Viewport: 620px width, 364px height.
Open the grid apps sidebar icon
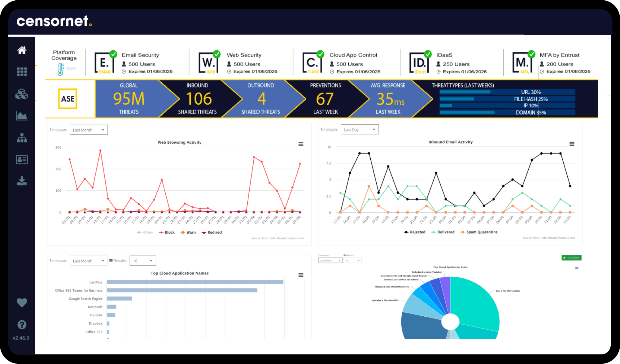coord(22,71)
